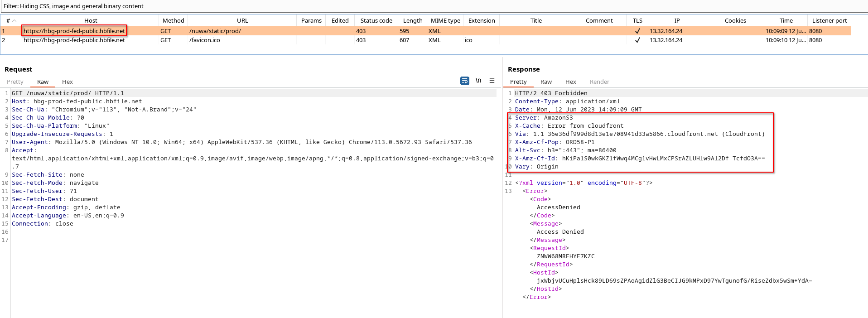This screenshot has height=318, width=868.
Task: Switch request view to Pretty tab
Action: [15, 82]
